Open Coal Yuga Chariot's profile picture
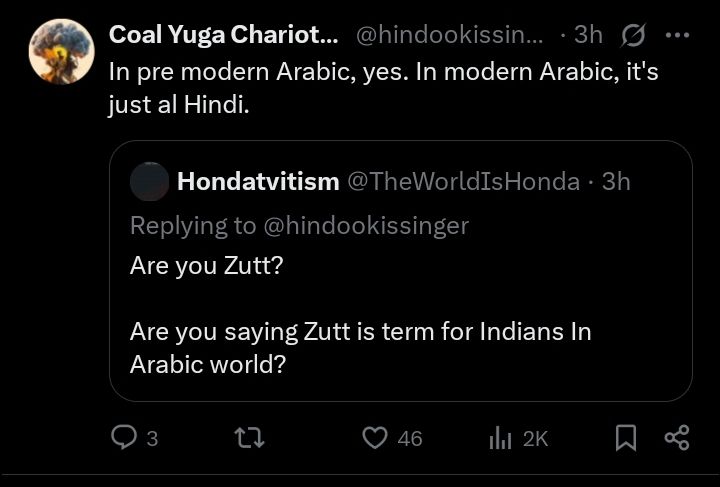 [x=61, y=50]
